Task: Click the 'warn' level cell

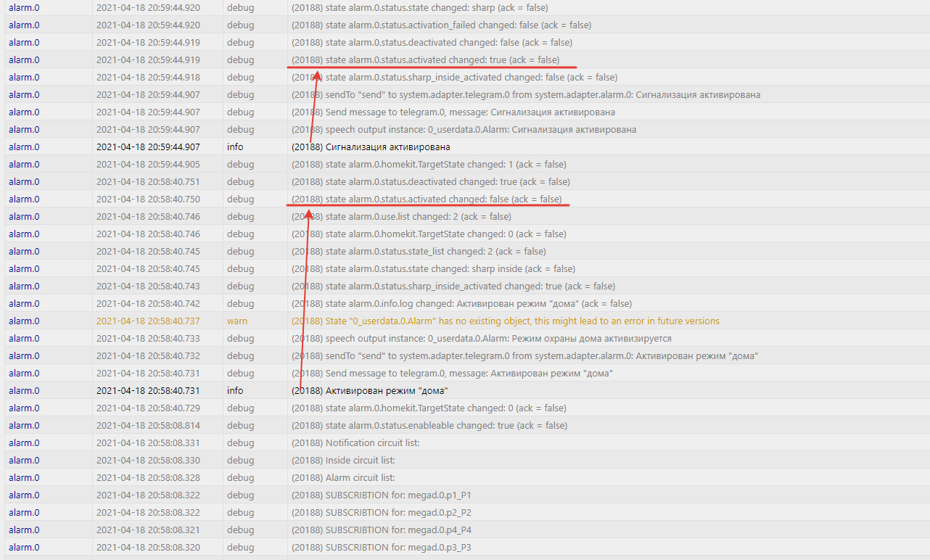Action: pos(237,321)
